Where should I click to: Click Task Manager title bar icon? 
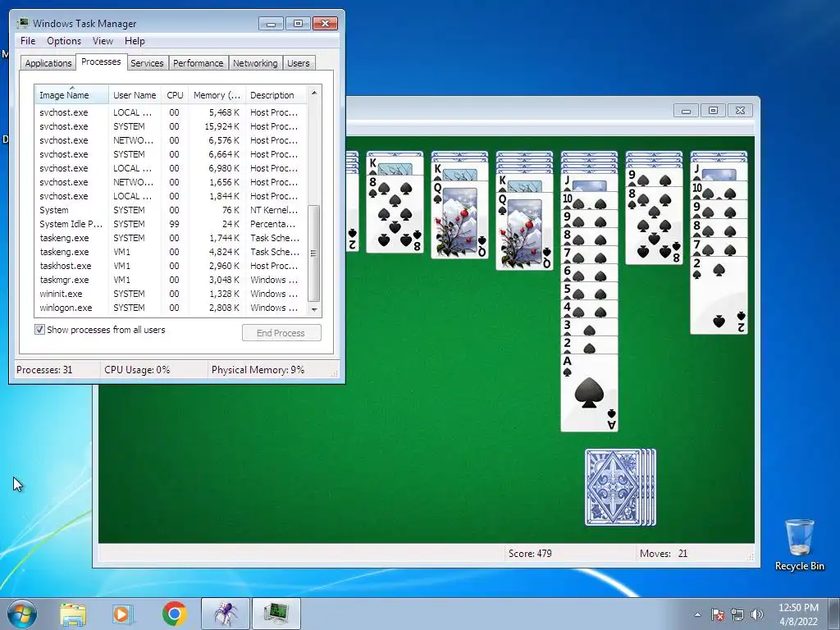point(22,23)
